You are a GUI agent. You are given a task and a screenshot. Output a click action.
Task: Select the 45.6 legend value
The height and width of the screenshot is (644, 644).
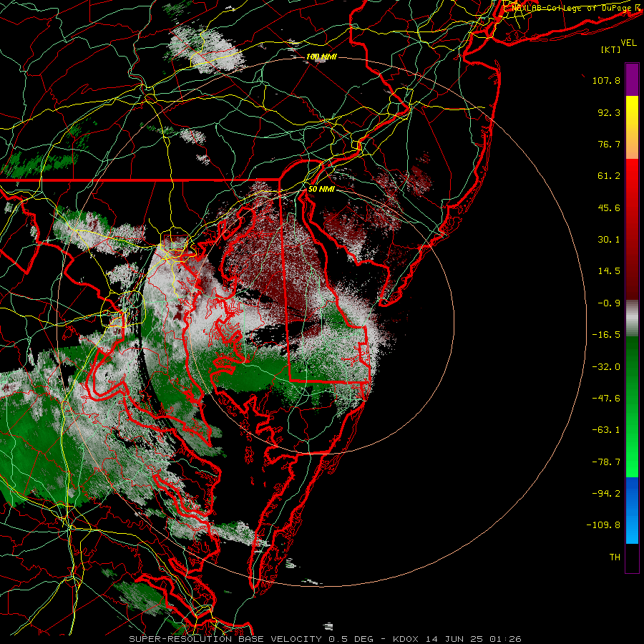pyautogui.click(x=609, y=208)
